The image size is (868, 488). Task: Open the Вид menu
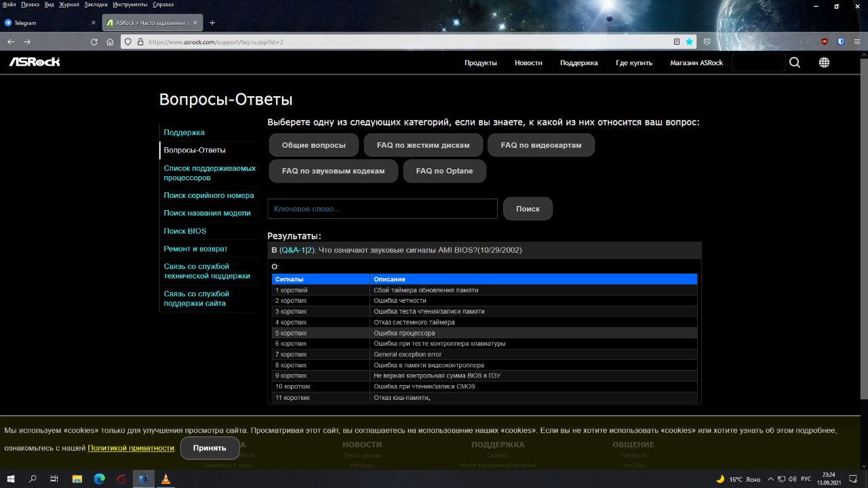point(50,4)
